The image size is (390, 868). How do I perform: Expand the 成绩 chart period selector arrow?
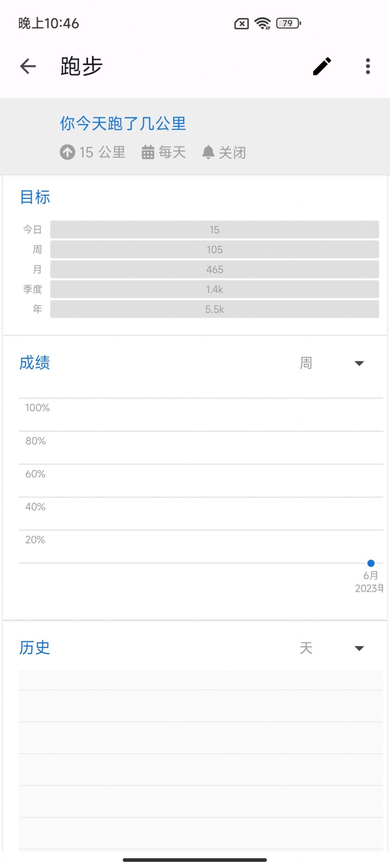click(358, 363)
